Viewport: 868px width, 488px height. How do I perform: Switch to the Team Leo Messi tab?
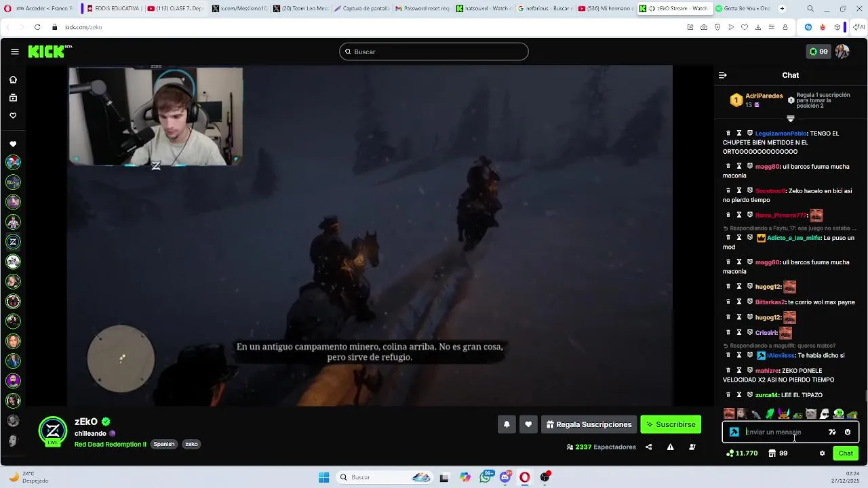coord(300,9)
